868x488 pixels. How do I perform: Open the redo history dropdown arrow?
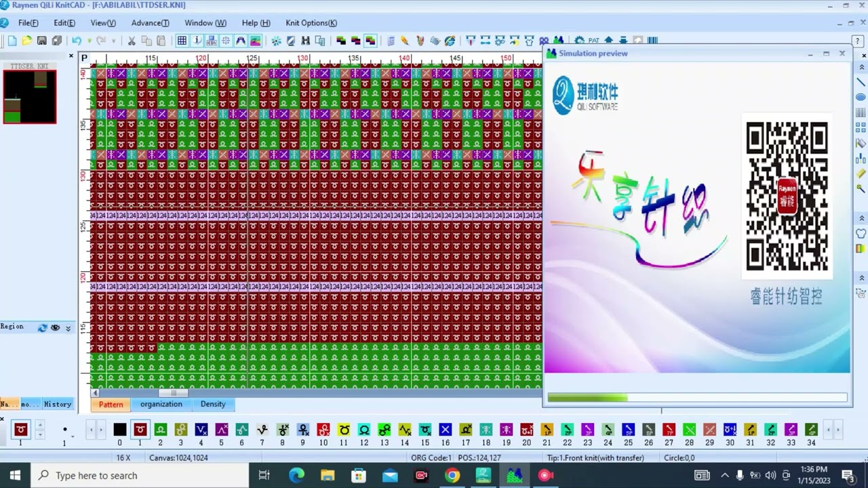pyautogui.click(x=113, y=41)
